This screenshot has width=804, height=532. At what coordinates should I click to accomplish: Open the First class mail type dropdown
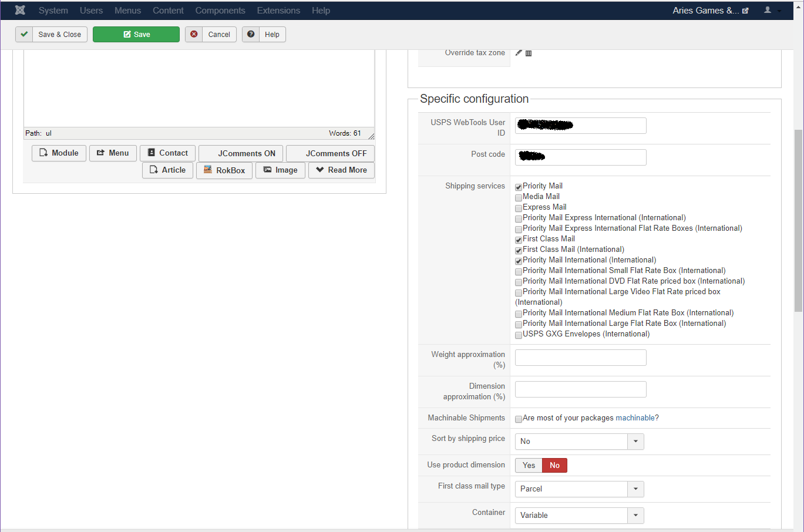[x=580, y=489]
